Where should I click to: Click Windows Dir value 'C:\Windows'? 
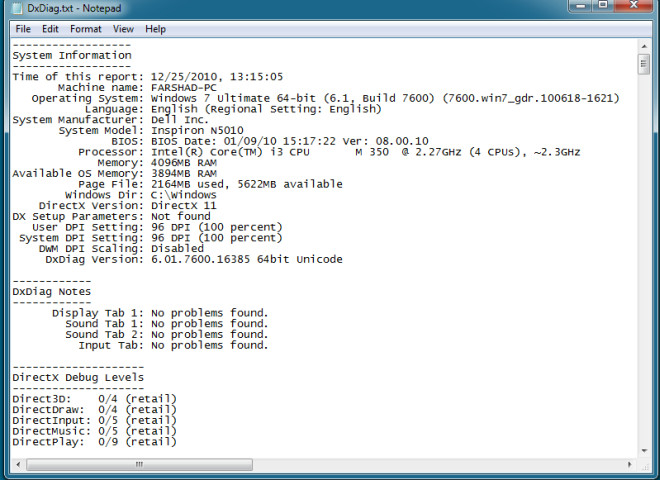184,195
